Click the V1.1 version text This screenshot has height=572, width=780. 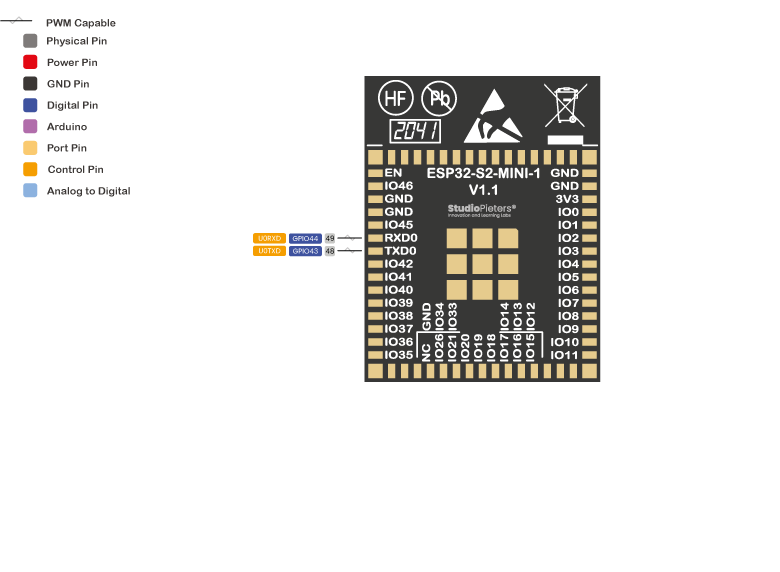pyautogui.click(x=483, y=190)
